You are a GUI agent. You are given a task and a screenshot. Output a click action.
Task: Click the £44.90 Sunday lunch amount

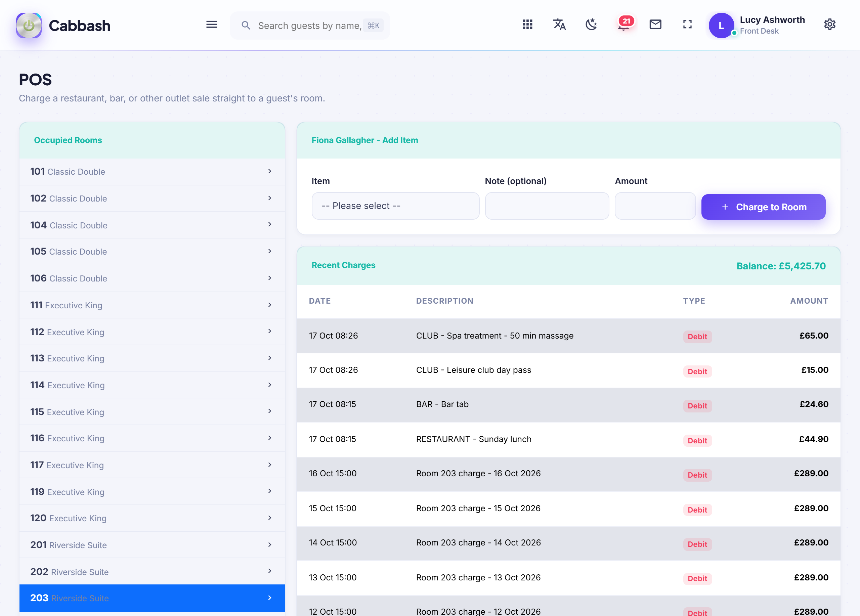click(x=814, y=439)
